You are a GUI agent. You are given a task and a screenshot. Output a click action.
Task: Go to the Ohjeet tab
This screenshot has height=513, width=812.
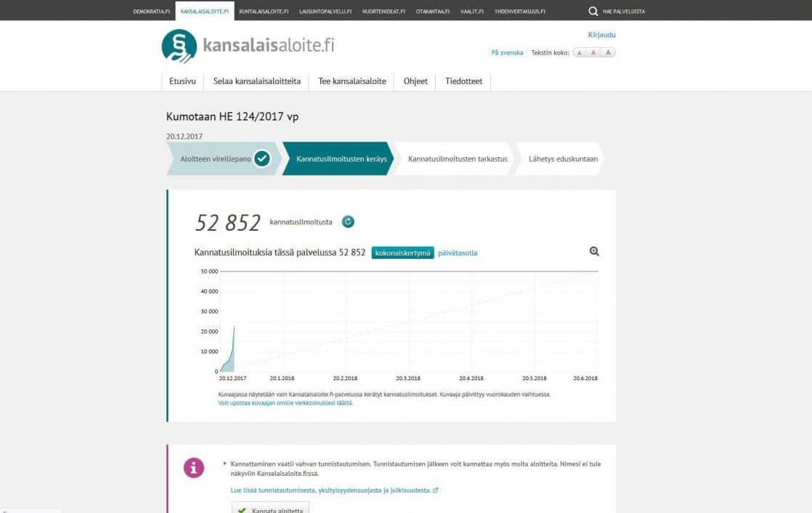point(415,81)
